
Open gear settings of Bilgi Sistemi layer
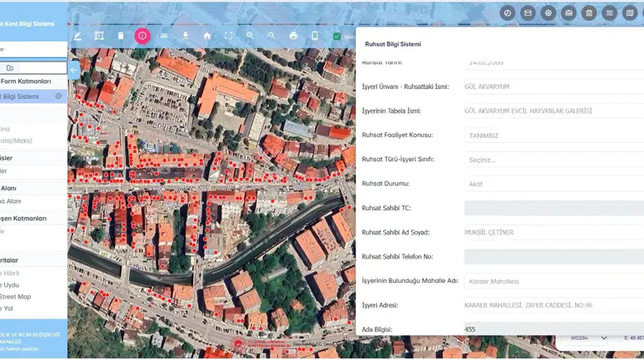pos(58,96)
